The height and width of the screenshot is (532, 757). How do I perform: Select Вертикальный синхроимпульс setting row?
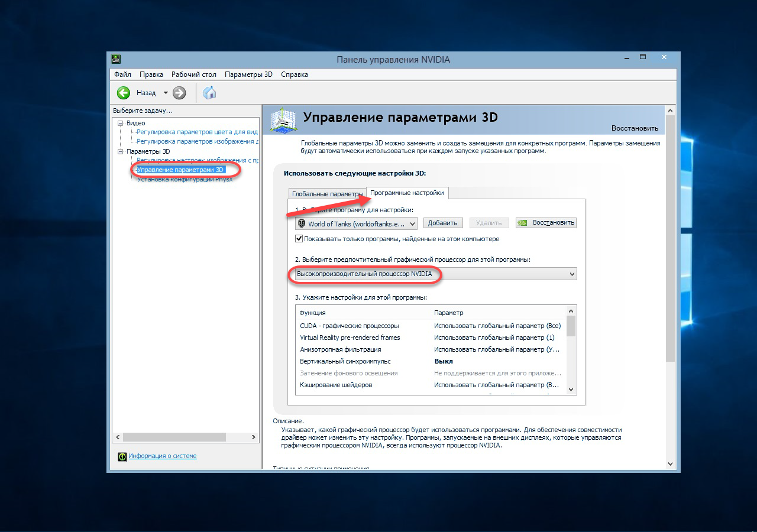[x=431, y=361]
